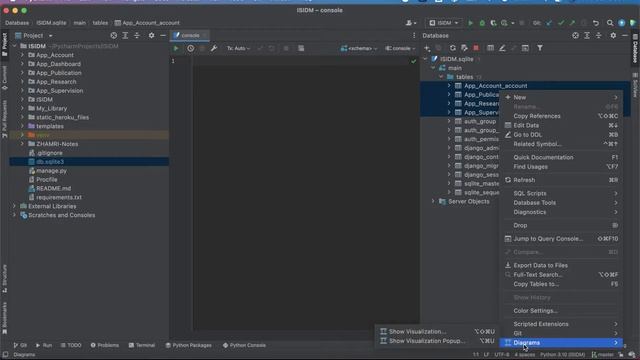Click the Git rollback arrow icon

click(x=596, y=23)
